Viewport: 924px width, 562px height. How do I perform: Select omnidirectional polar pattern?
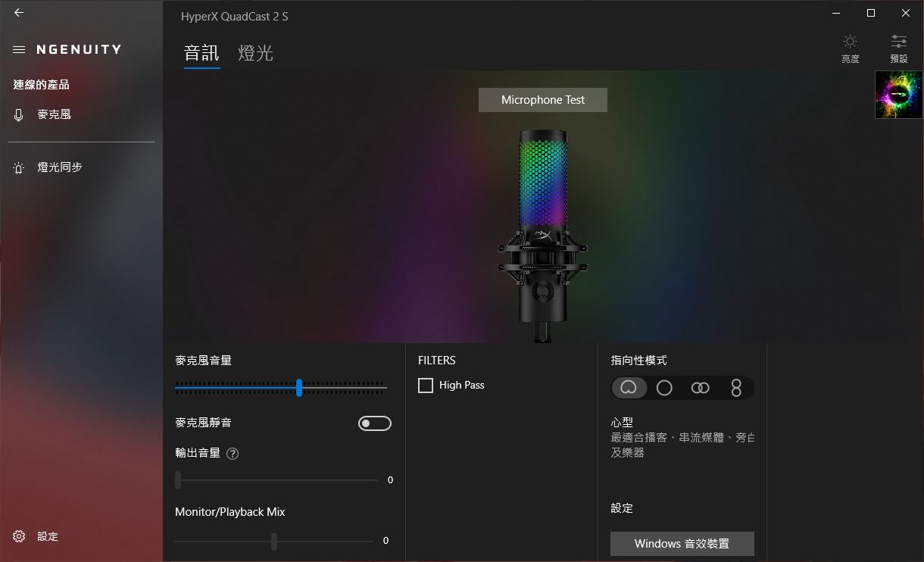pyautogui.click(x=664, y=388)
